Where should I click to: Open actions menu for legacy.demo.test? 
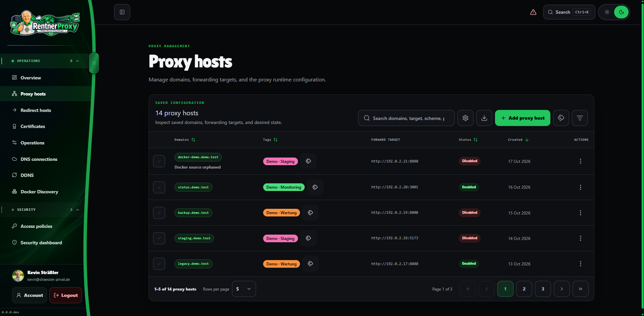pyautogui.click(x=581, y=264)
